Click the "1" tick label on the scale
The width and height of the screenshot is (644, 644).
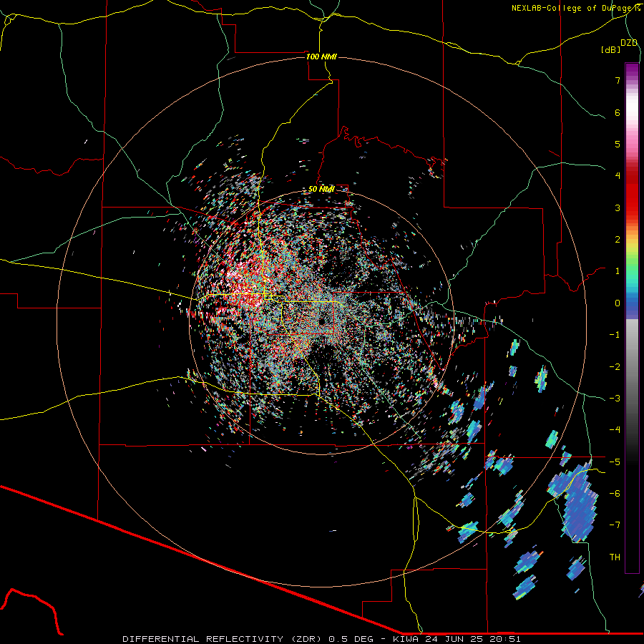pos(618,271)
